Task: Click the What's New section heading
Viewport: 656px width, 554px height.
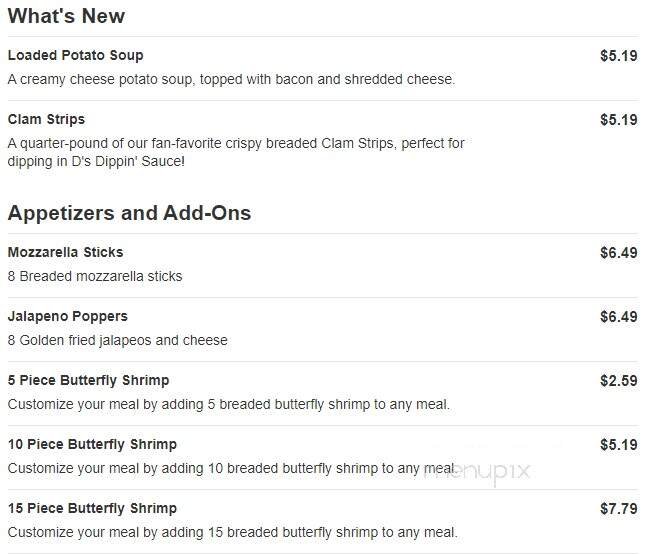Action: tap(66, 17)
